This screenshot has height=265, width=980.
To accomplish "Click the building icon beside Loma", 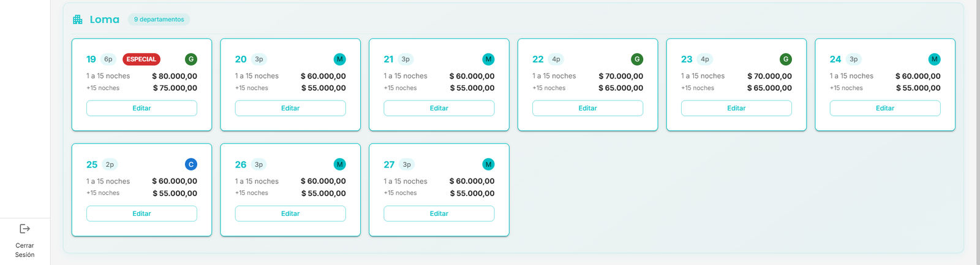I will pyautogui.click(x=78, y=20).
